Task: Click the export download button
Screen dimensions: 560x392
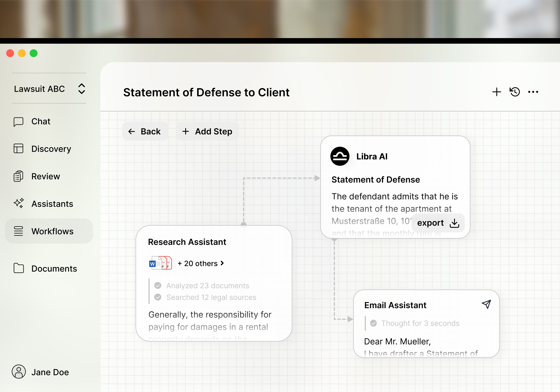Action: (x=438, y=223)
